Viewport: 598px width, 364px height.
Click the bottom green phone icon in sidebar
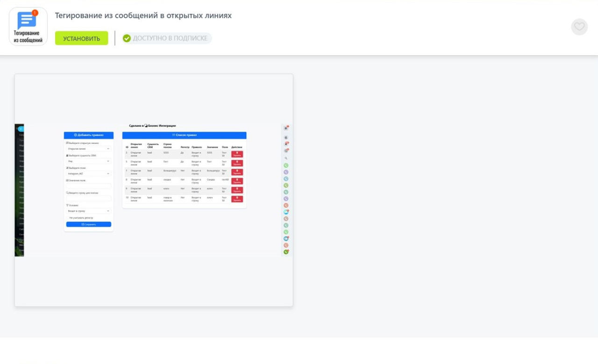pos(286,252)
